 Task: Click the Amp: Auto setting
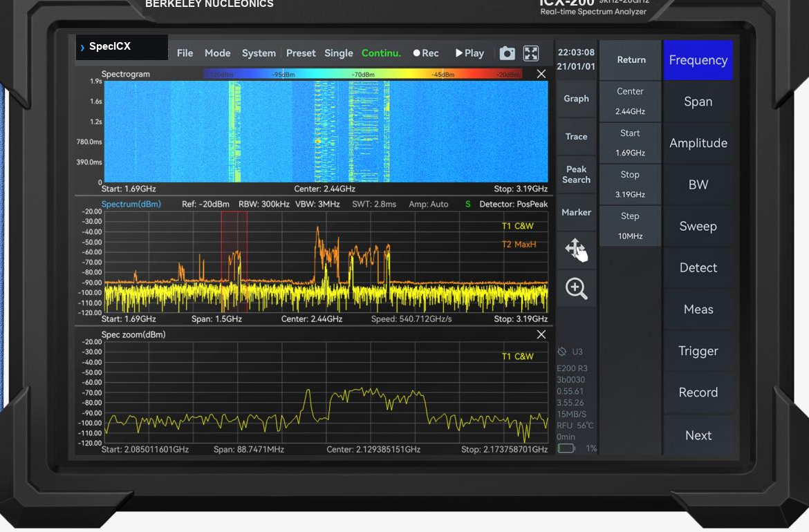click(428, 204)
